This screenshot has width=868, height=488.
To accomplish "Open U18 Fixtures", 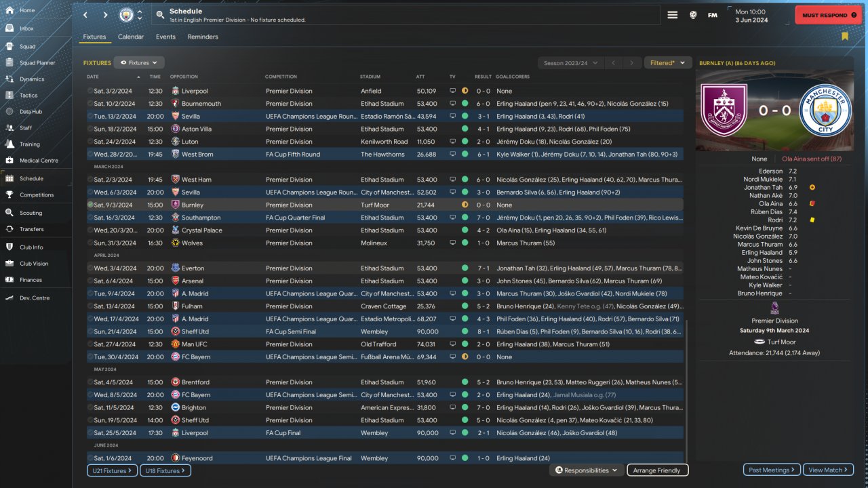I will click(165, 470).
